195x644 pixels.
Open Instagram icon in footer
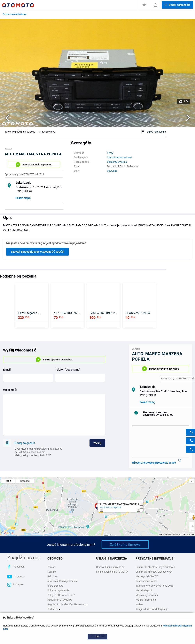pyautogui.click(x=9, y=585)
